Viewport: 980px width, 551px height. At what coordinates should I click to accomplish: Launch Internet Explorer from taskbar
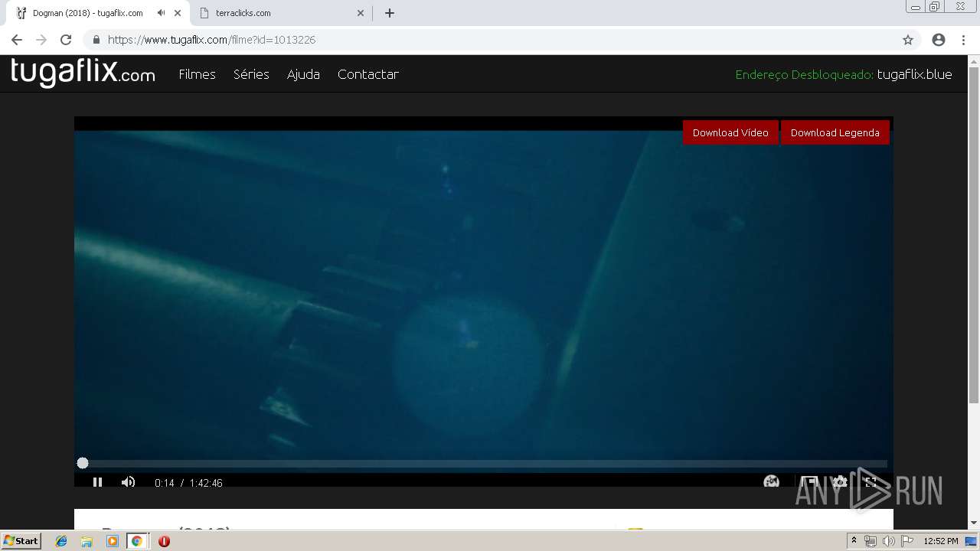point(61,541)
